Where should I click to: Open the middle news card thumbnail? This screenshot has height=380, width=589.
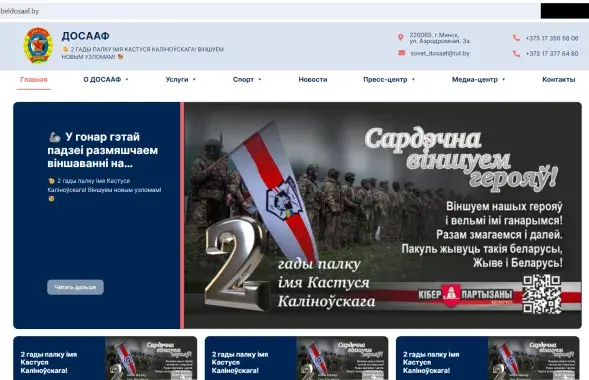(x=342, y=358)
